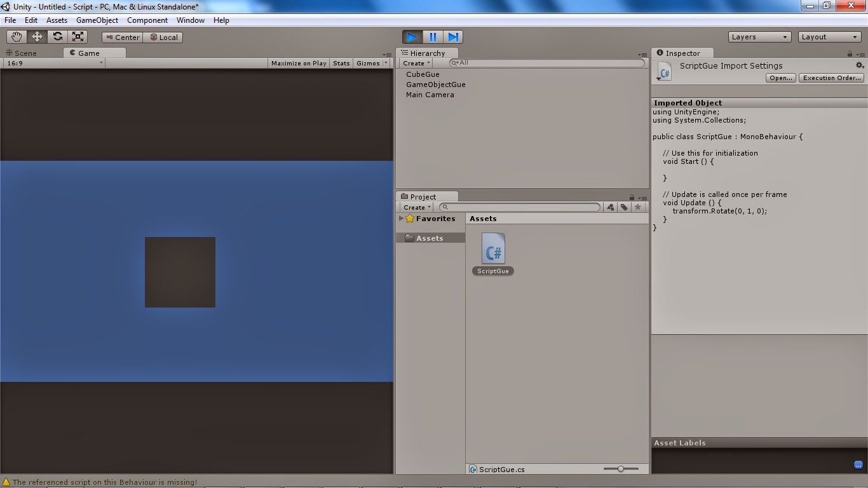868x488 pixels.
Task: Select the Hand pan tool
Action: point(16,36)
